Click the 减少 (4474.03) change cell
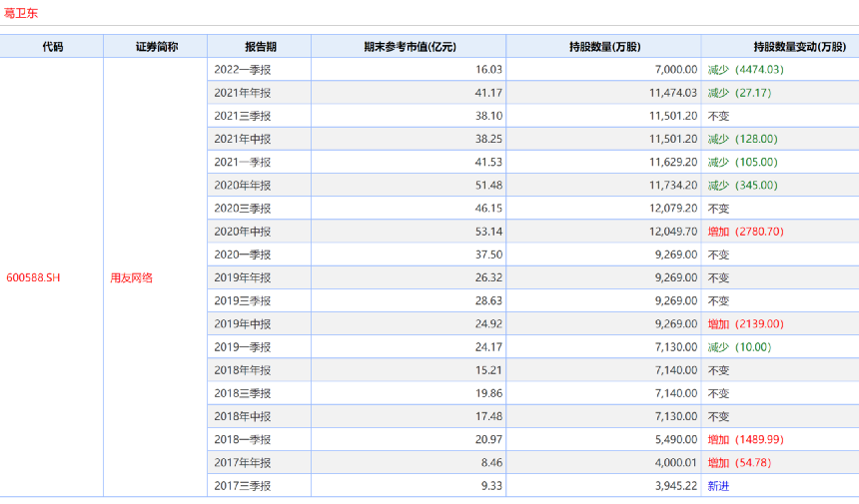The image size is (859, 504). [x=745, y=69]
